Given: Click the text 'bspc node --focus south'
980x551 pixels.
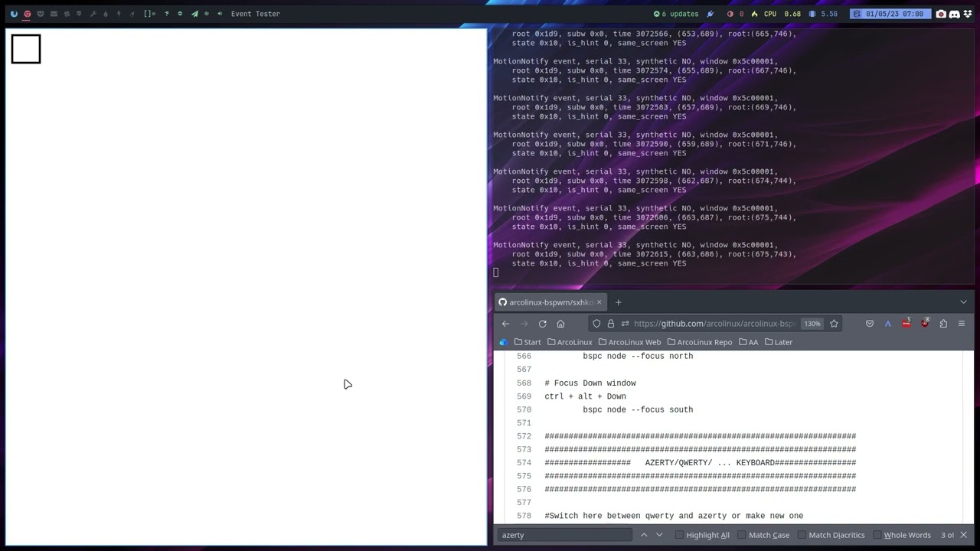Looking at the screenshot, I should coord(638,410).
